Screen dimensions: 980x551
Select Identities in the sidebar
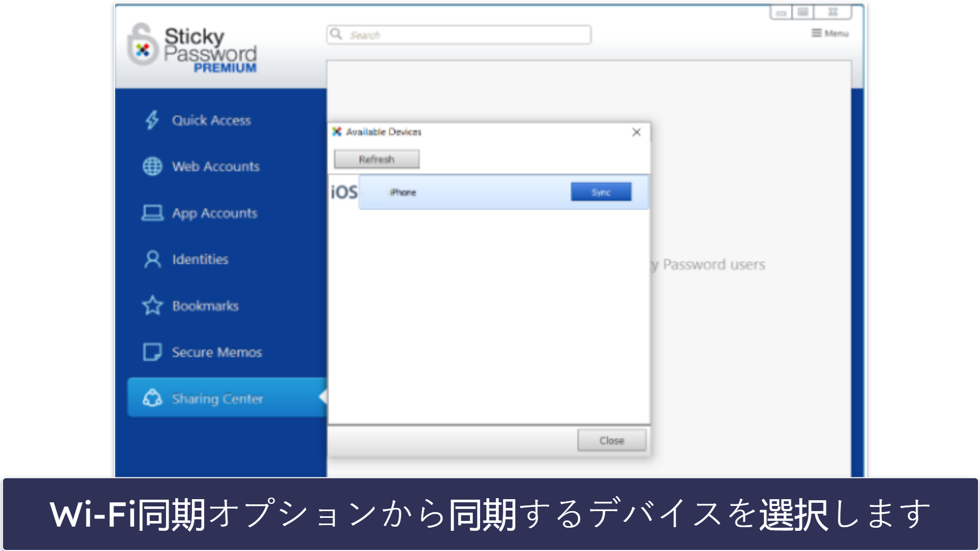pyautogui.click(x=200, y=259)
